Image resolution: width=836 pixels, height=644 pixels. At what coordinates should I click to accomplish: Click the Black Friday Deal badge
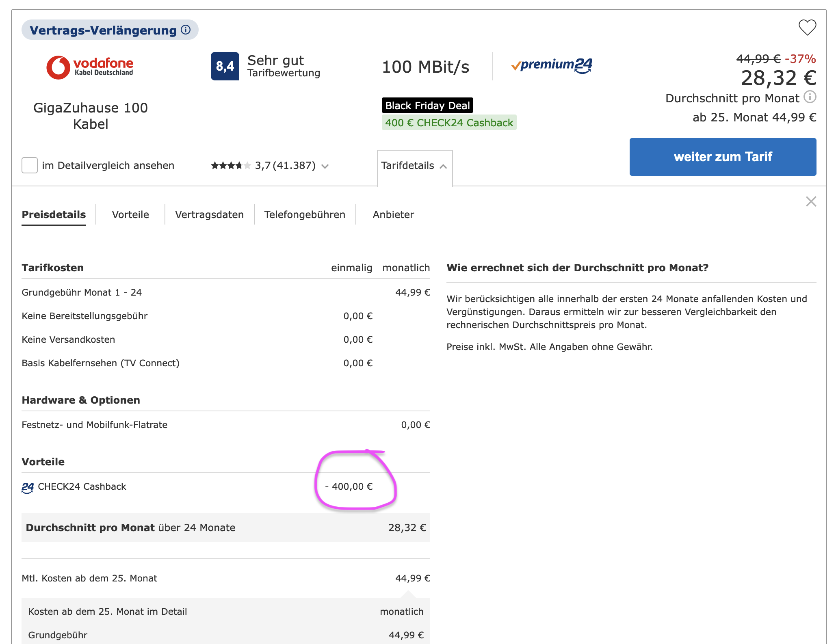427,106
